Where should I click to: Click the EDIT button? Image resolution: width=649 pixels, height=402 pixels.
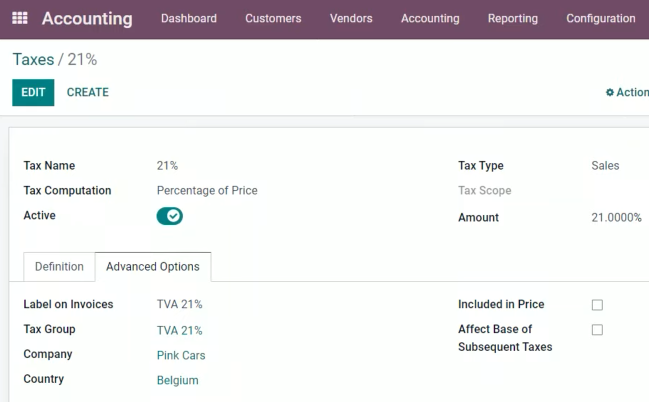coord(33,92)
